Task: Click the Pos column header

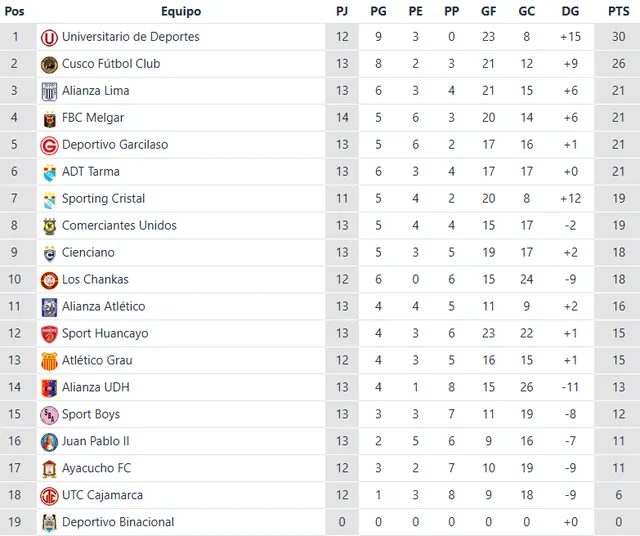Action: [x=15, y=12]
